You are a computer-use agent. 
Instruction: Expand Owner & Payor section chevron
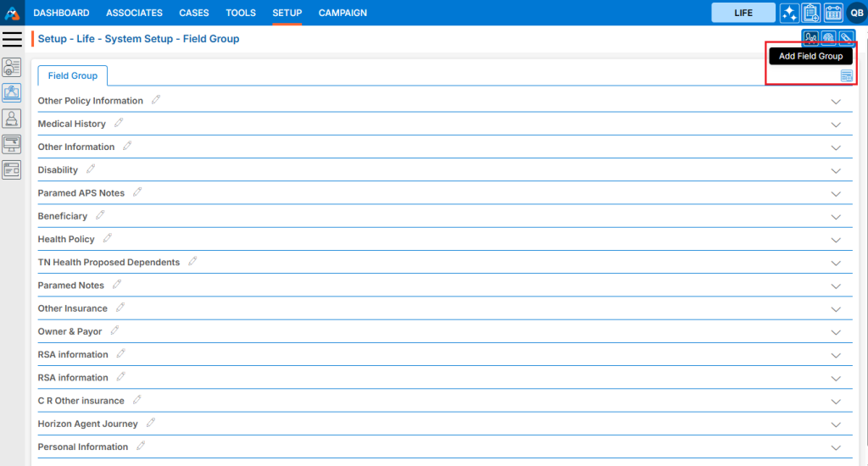(836, 332)
